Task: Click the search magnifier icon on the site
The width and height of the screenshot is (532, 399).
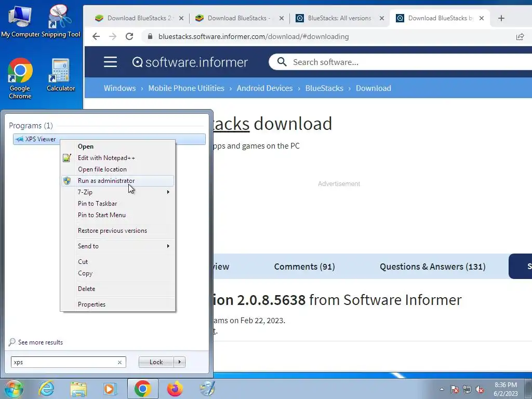Action: [x=282, y=62]
